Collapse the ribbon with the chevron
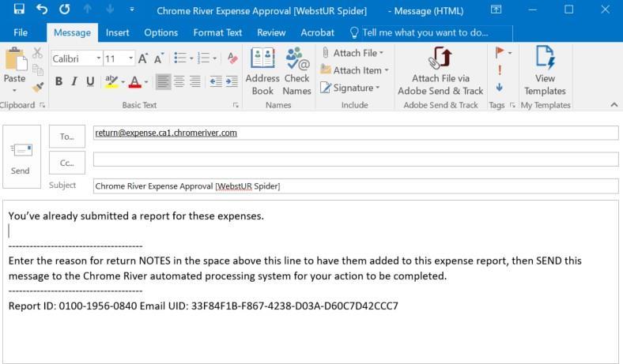Viewport: 623px width, 364px height. (x=614, y=105)
